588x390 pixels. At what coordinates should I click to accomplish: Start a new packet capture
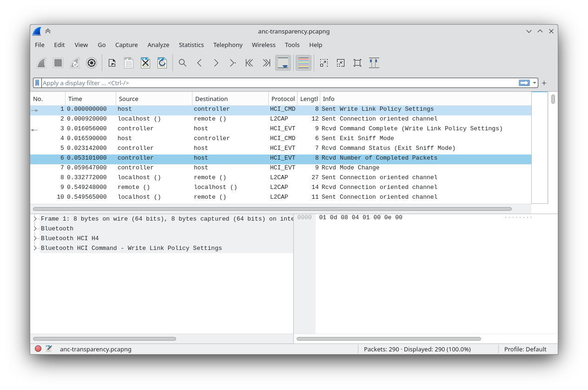click(41, 63)
